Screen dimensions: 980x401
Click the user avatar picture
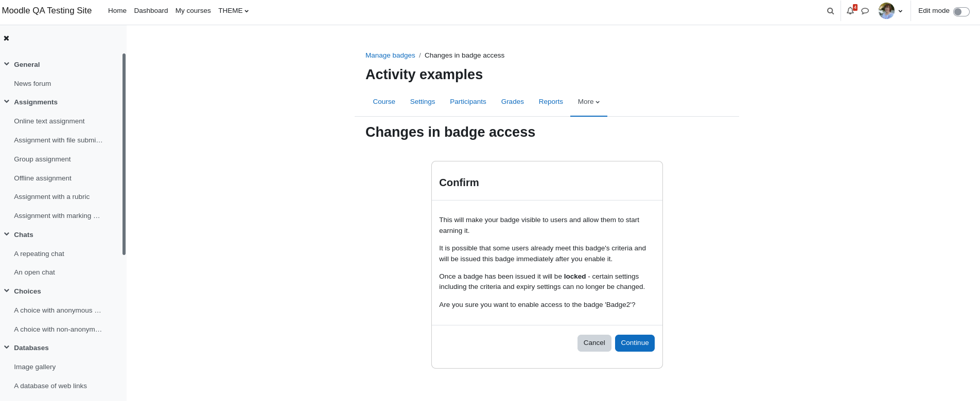pos(886,11)
